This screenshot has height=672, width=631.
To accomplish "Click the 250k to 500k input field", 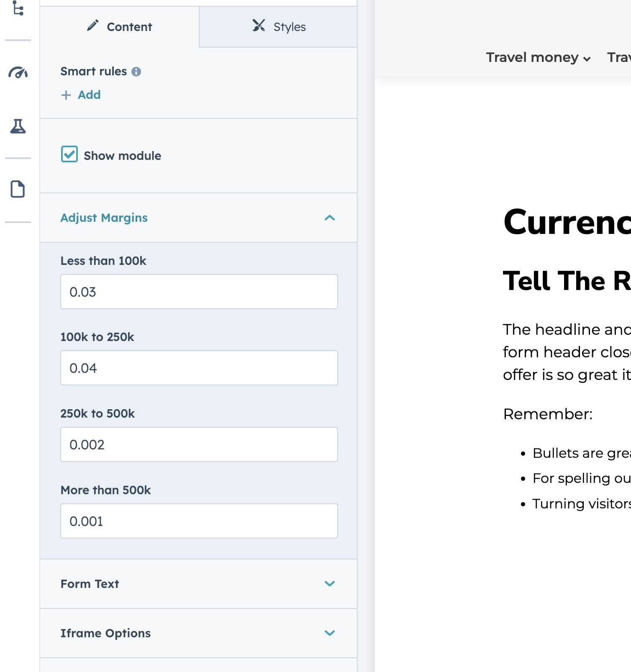I will tap(199, 444).
